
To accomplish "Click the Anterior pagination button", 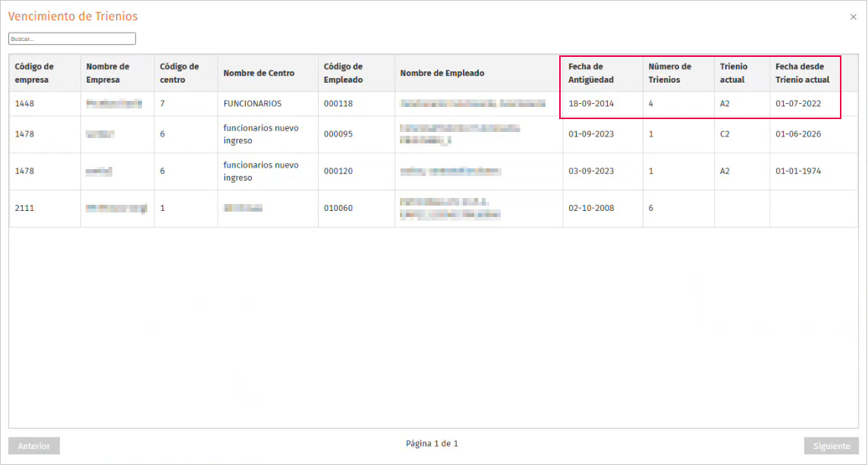I will pyautogui.click(x=34, y=446).
